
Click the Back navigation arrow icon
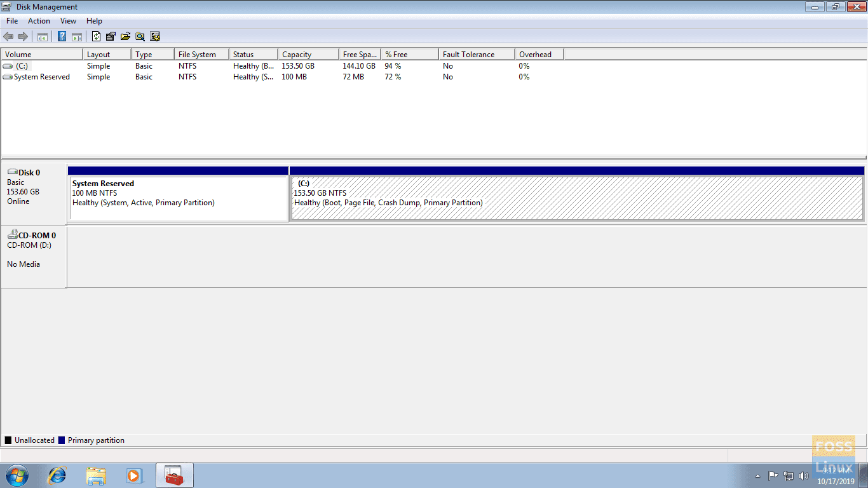8,36
